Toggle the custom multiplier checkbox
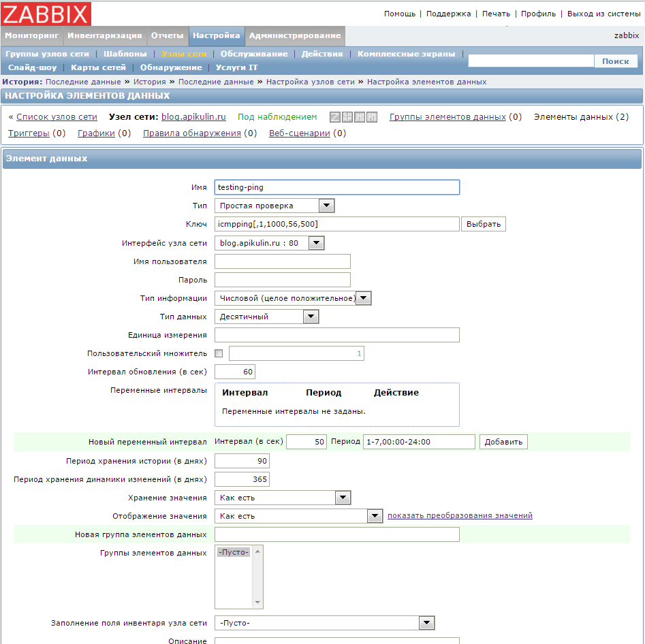 pyautogui.click(x=219, y=353)
